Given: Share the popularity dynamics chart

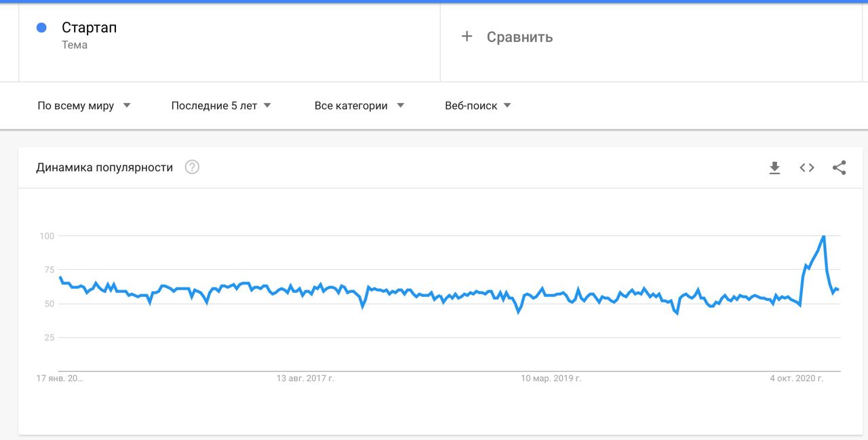Looking at the screenshot, I should click(x=839, y=167).
